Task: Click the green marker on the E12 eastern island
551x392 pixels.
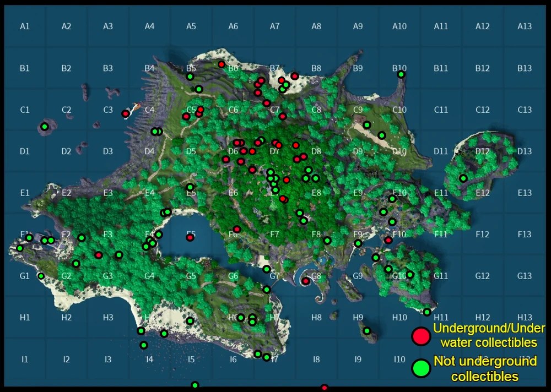Action: pyautogui.click(x=463, y=178)
